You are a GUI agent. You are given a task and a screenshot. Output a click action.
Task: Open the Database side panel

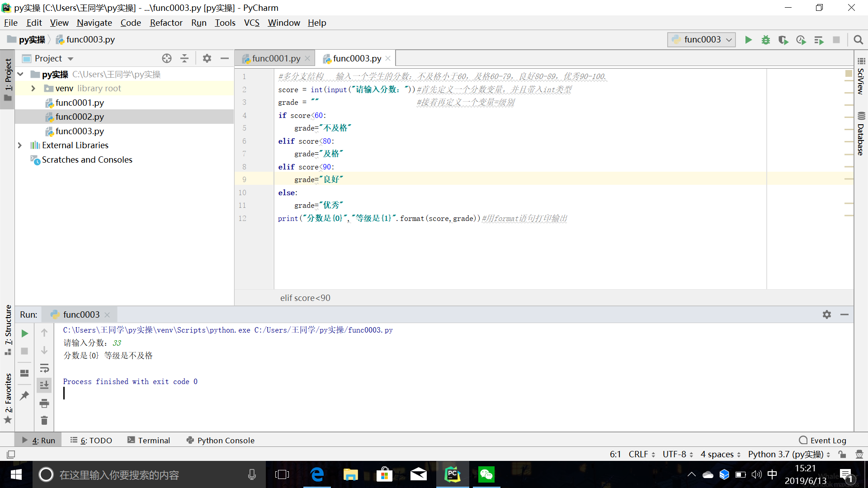click(861, 134)
